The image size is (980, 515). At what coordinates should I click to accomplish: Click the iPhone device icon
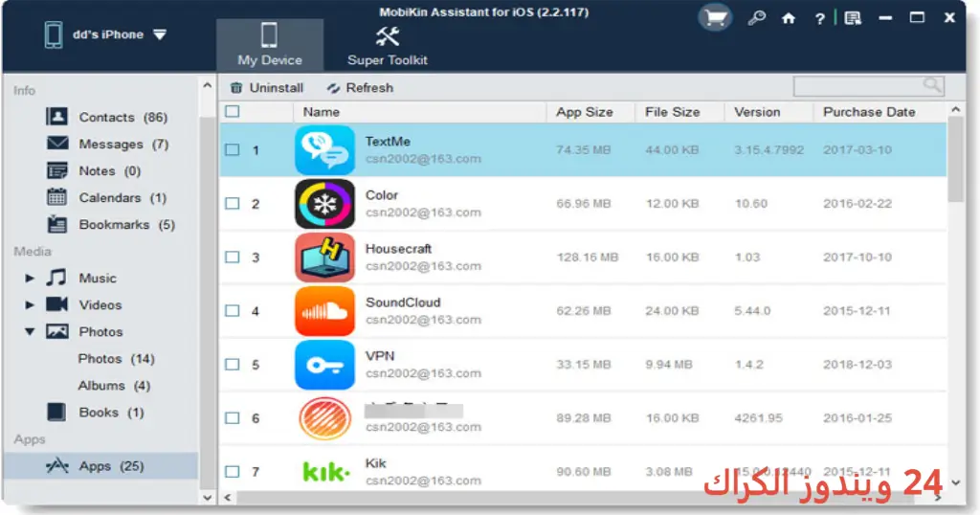[54, 34]
